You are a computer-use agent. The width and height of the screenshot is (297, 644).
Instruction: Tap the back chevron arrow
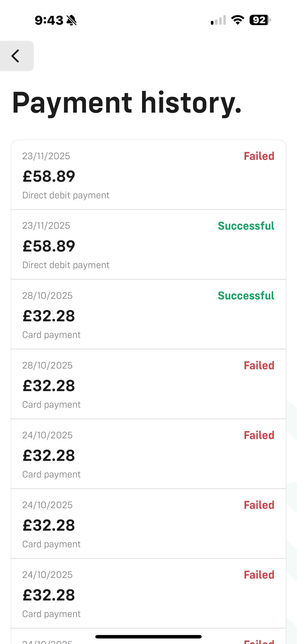pos(16,56)
